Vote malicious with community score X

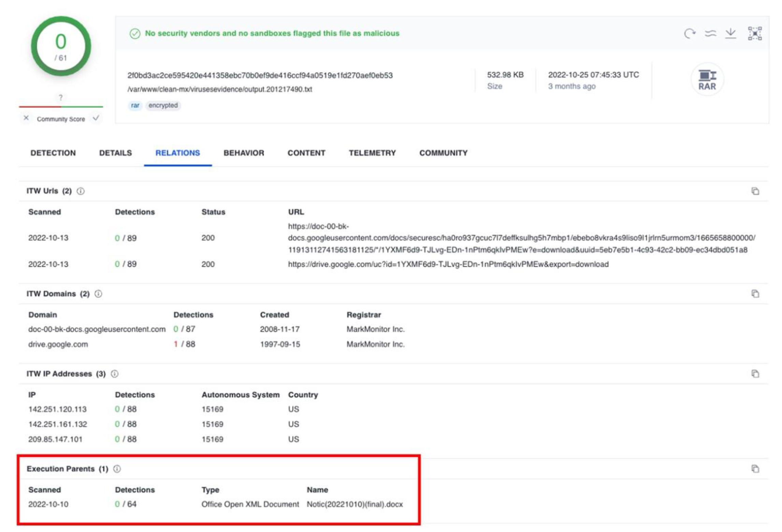tap(26, 118)
